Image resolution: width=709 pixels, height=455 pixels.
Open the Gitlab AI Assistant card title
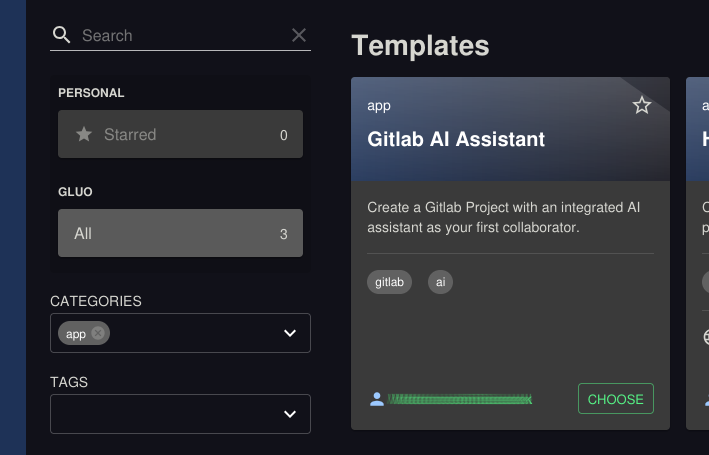tap(456, 139)
